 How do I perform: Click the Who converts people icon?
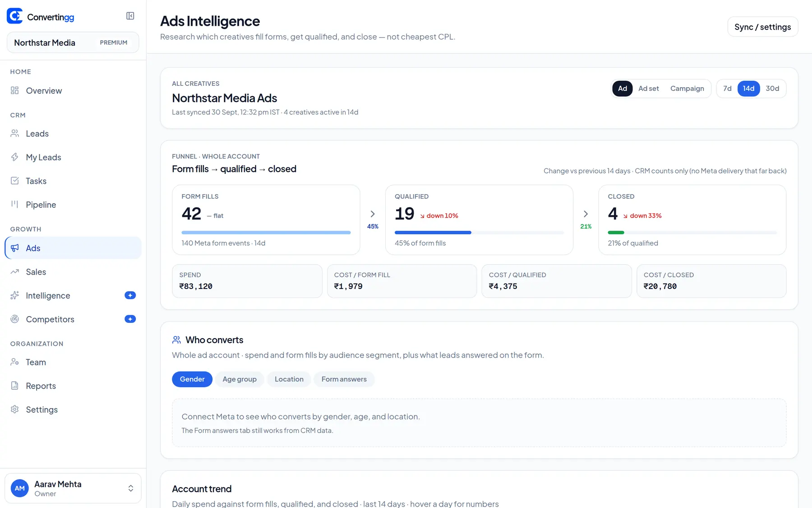pyautogui.click(x=176, y=340)
